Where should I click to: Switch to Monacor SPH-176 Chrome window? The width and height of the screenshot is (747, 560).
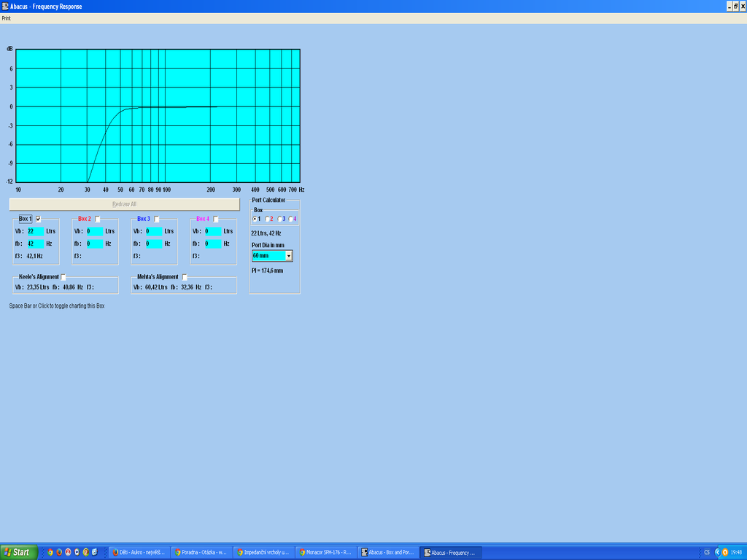[326, 553]
